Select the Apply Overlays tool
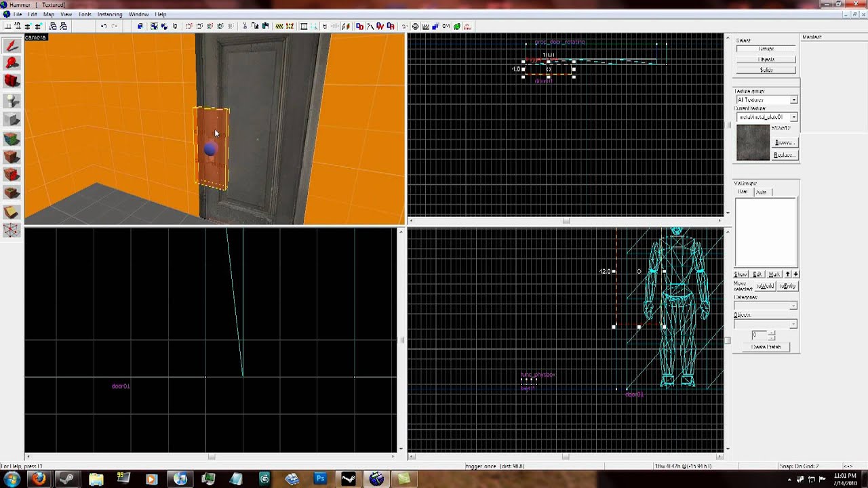Viewport: 868px width, 488px height. tap(12, 194)
